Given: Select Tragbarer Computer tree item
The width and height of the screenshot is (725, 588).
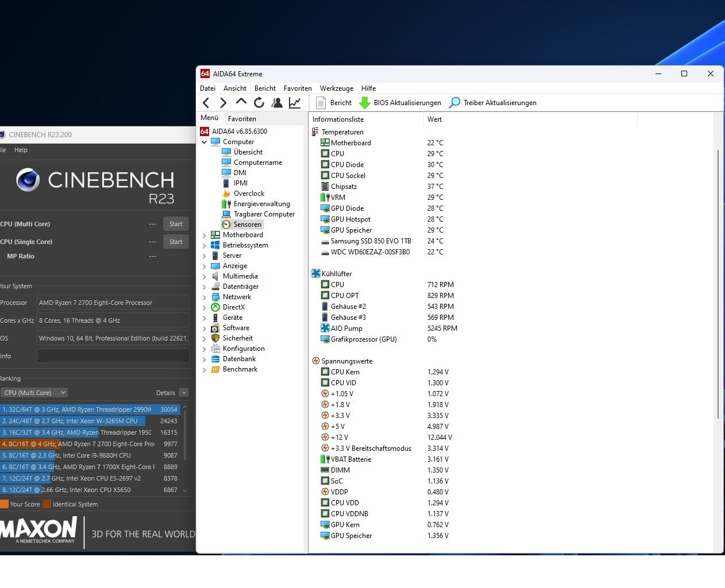Looking at the screenshot, I should point(259,214).
